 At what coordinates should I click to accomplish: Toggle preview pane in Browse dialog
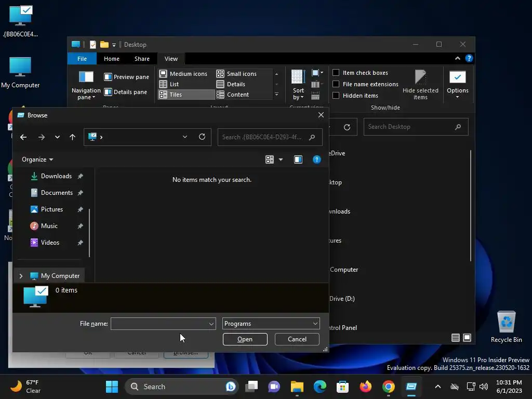(298, 159)
